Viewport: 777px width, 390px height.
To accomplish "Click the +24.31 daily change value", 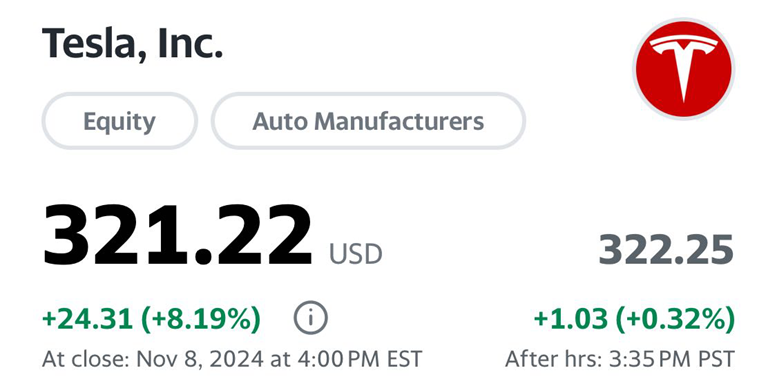I will [88, 318].
